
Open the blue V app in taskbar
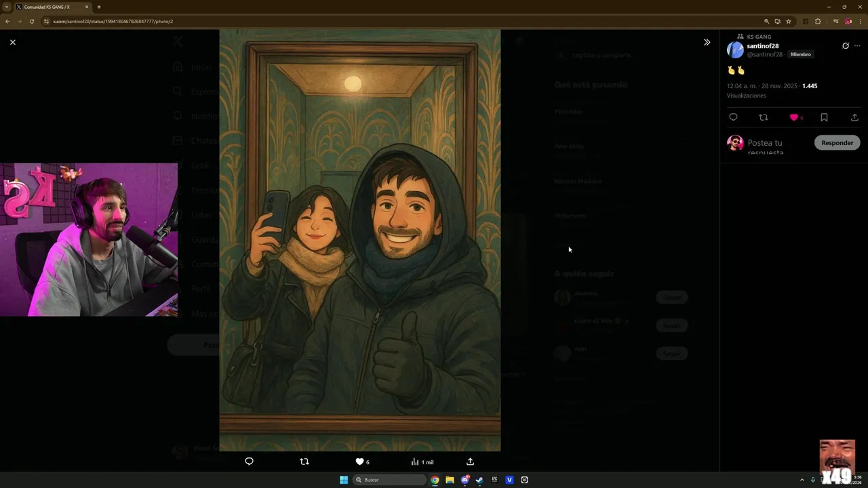pos(509,480)
